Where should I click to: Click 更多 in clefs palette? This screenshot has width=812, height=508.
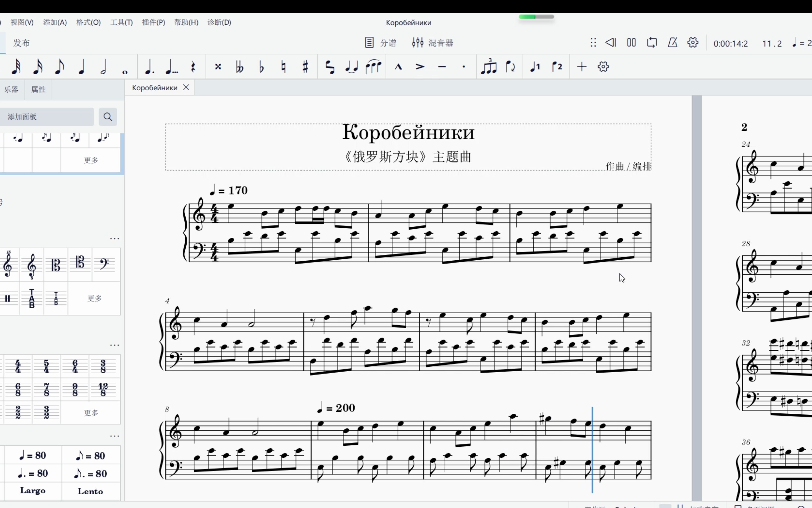pos(94,298)
